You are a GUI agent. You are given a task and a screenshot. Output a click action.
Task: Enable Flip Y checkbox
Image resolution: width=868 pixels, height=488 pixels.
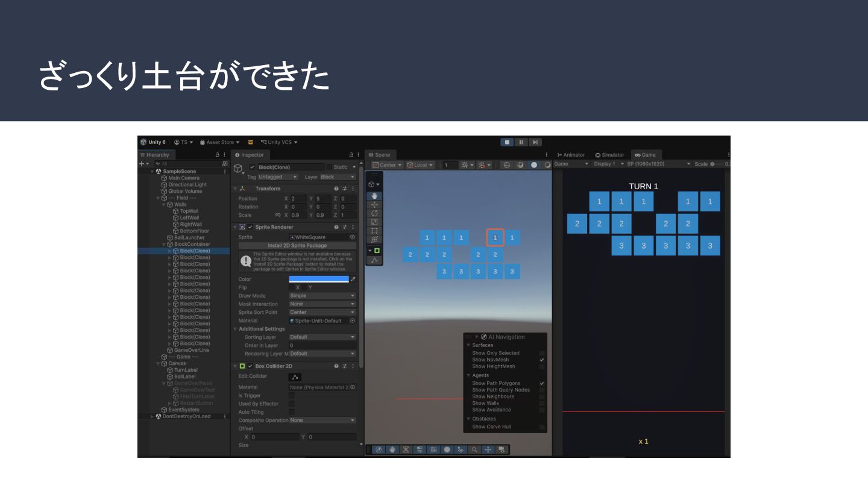[305, 287]
